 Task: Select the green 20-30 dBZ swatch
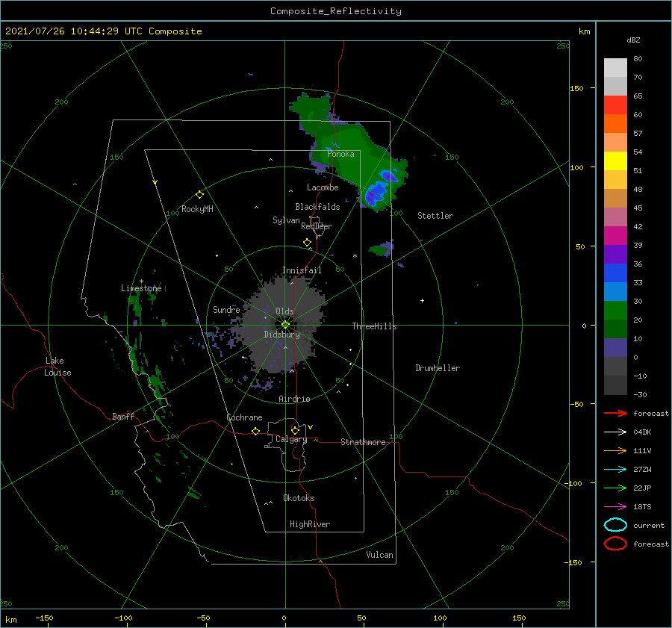tap(615, 311)
